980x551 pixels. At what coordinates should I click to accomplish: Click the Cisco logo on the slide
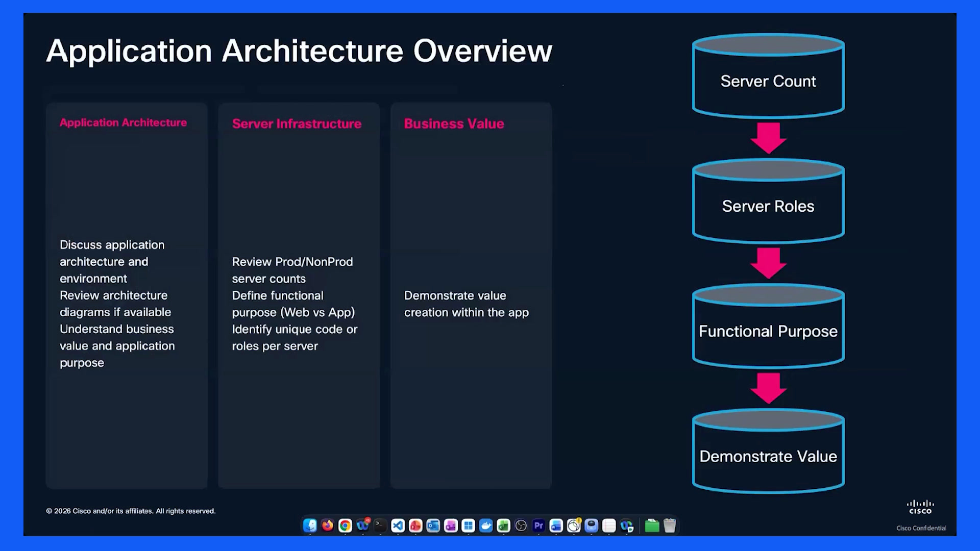[920, 507]
